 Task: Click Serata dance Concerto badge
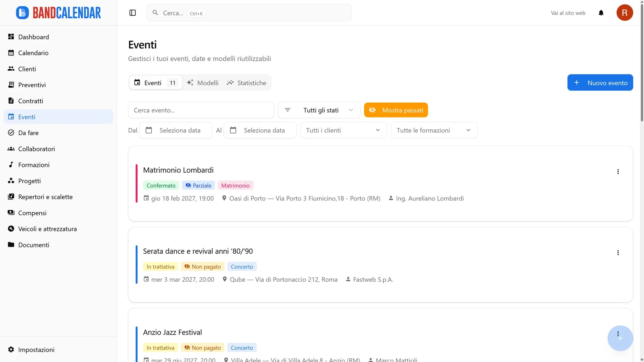pos(242,267)
